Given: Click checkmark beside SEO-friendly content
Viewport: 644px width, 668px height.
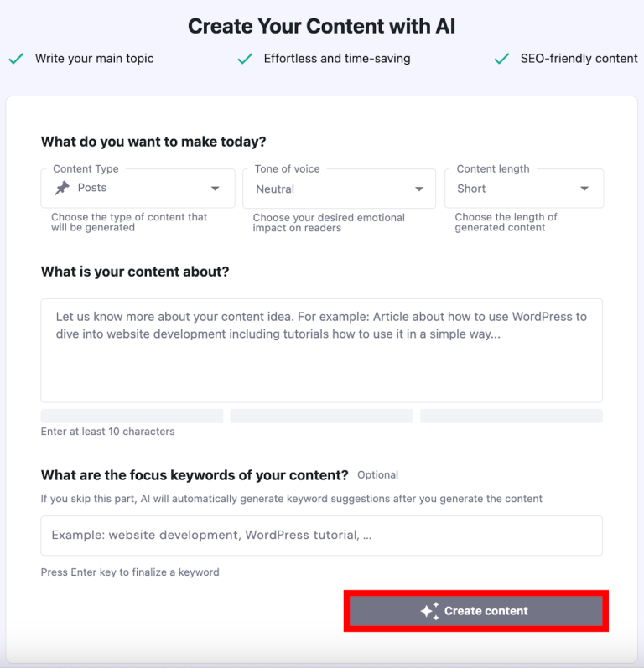Looking at the screenshot, I should tap(501, 59).
